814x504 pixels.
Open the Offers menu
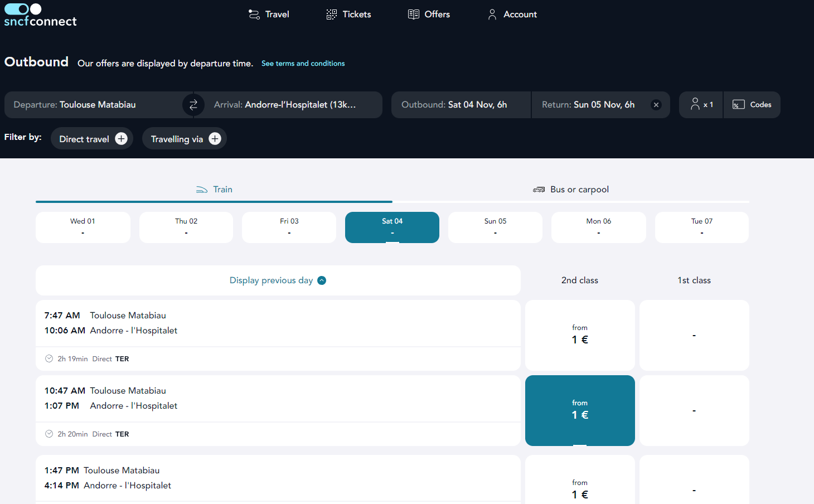tap(429, 14)
